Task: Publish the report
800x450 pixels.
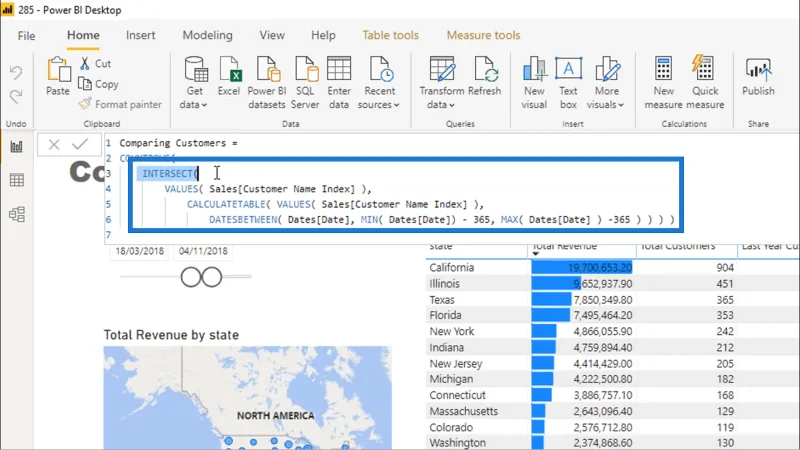Action: click(758, 77)
